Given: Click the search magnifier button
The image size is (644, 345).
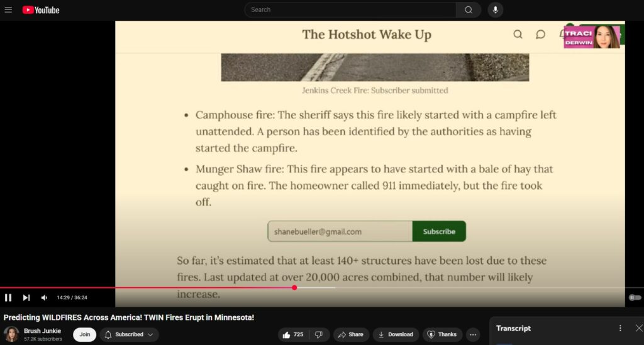Looking at the screenshot, I should click(x=468, y=10).
